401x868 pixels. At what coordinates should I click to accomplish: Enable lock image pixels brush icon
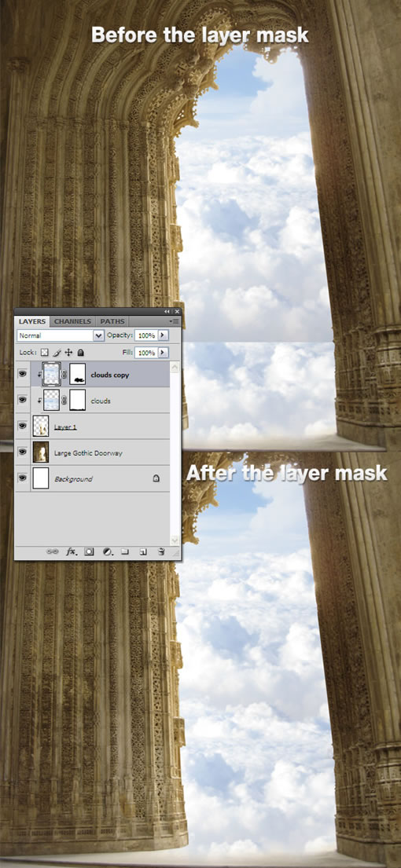tap(57, 352)
